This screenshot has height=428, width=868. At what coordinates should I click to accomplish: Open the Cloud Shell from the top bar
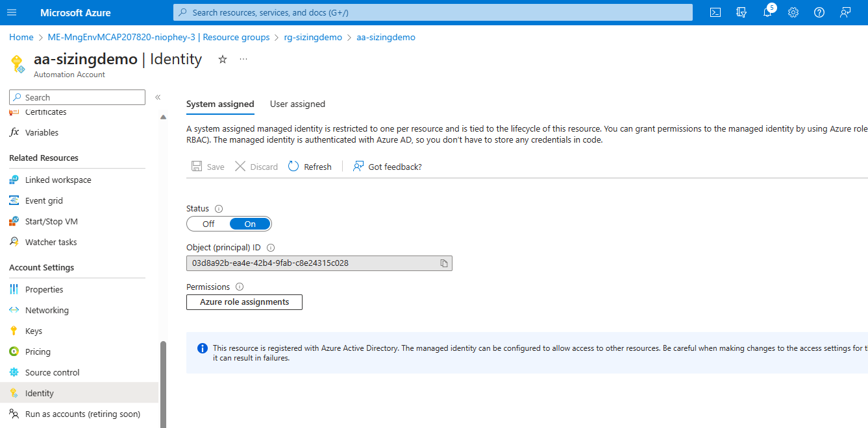pos(715,12)
